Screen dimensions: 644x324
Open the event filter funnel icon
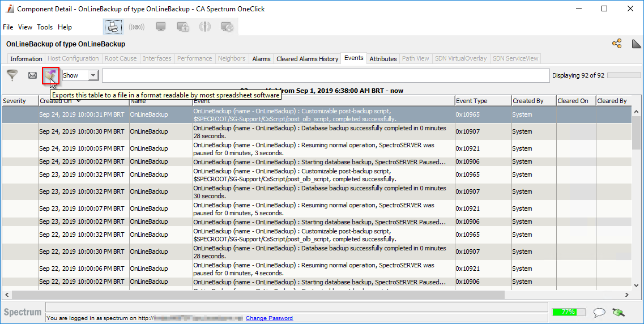pos(12,75)
